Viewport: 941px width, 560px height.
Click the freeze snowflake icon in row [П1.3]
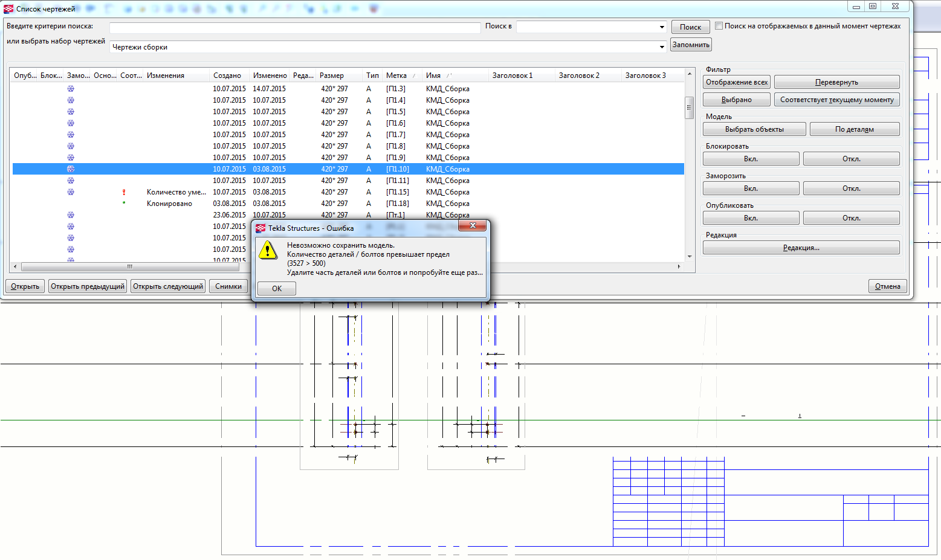pos(71,89)
